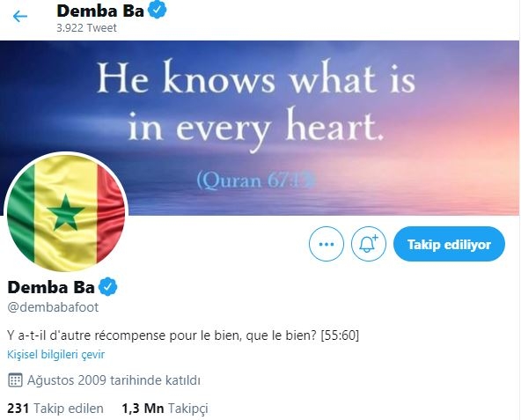521x420 pixels.
Task: Open the 231 Takip edilen following list
Action: pos(55,409)
